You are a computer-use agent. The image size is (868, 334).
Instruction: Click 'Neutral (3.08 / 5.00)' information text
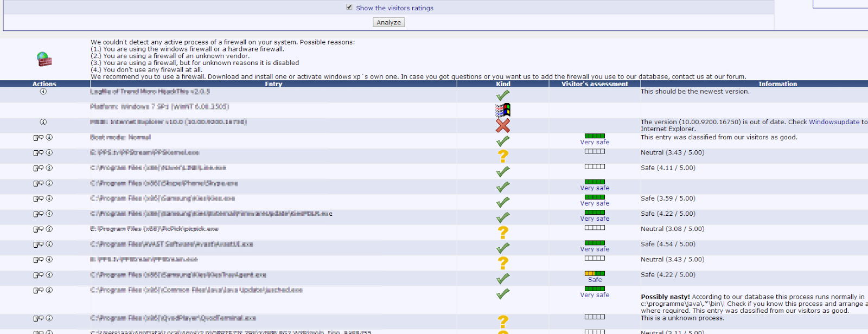(x=672, y=229)
